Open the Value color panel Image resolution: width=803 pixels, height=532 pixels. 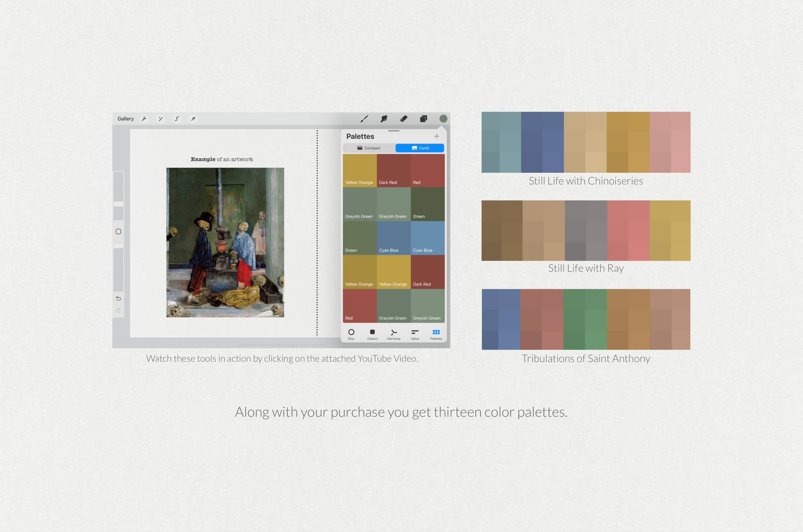tap(415, 334)
